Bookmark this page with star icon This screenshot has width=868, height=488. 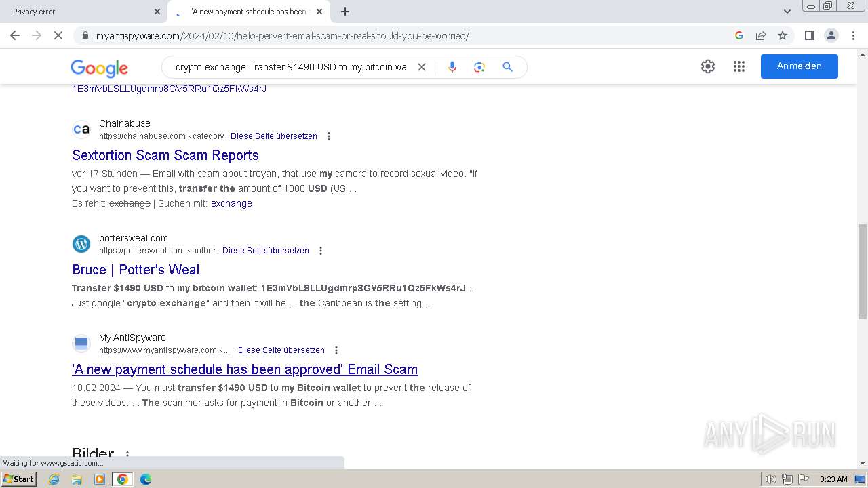pyautogui.click(x=783, y=35)
